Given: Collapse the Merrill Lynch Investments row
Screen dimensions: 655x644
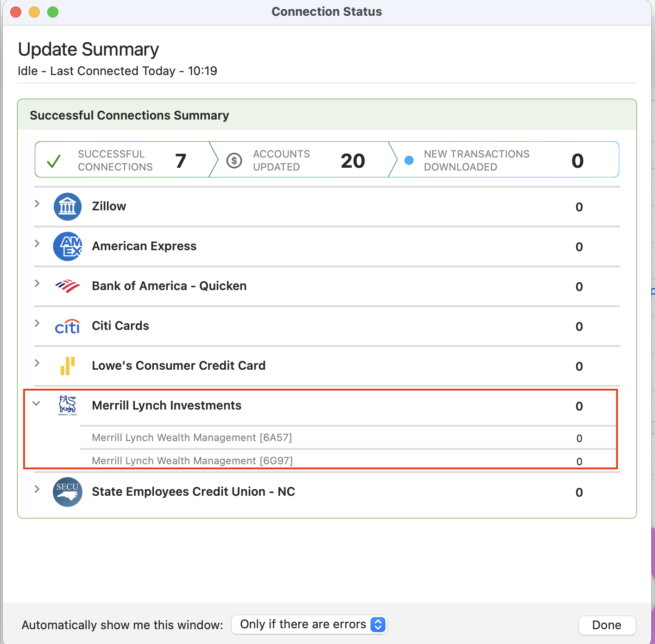Looking at the screenshot, I should (37, 404).
